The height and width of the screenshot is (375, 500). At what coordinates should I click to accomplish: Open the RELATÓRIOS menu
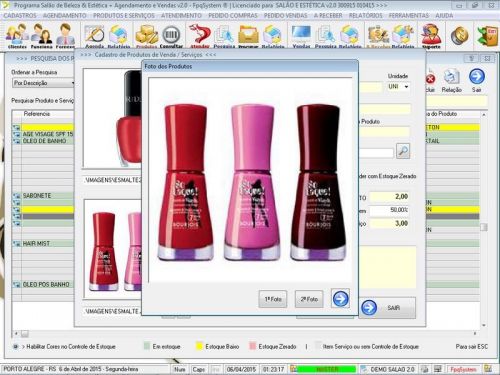click(366, 15)
